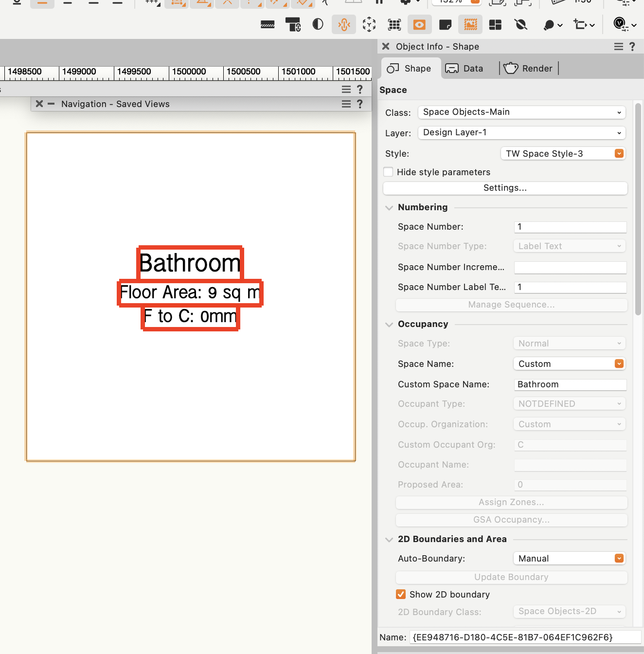Switch to the Data tab

(464, 68)
